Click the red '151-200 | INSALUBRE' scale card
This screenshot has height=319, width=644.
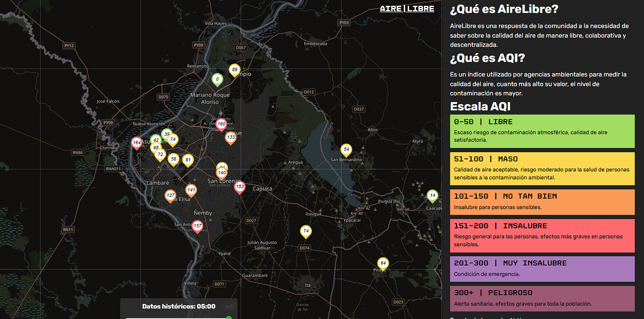click(542, 235)
